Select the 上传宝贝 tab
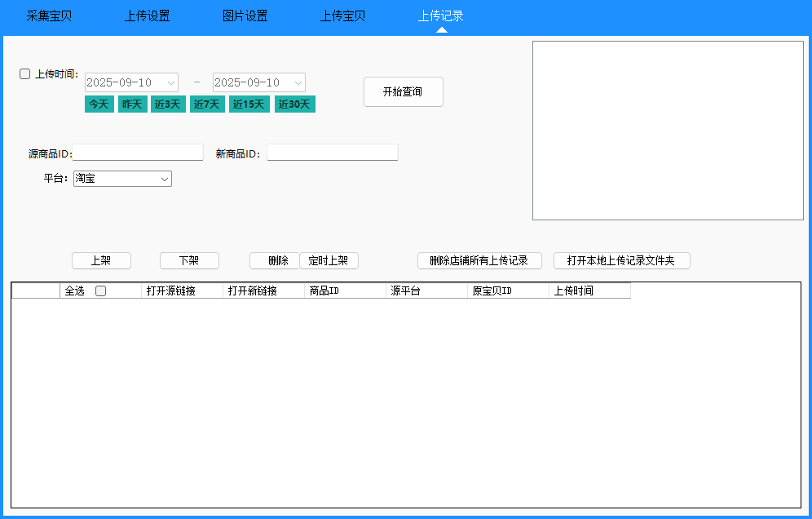Image resolution: width=812 pixels, height=519 pixels. 342,16
